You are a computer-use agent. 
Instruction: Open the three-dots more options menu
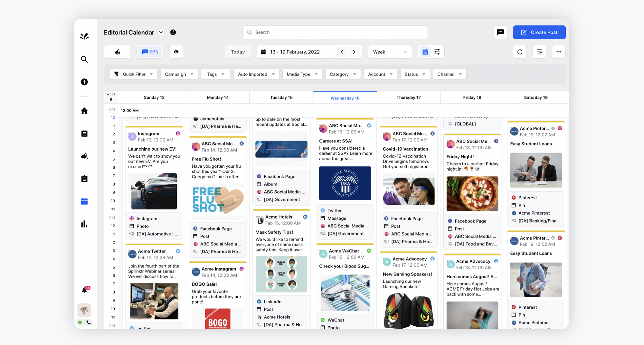point(559,52)
